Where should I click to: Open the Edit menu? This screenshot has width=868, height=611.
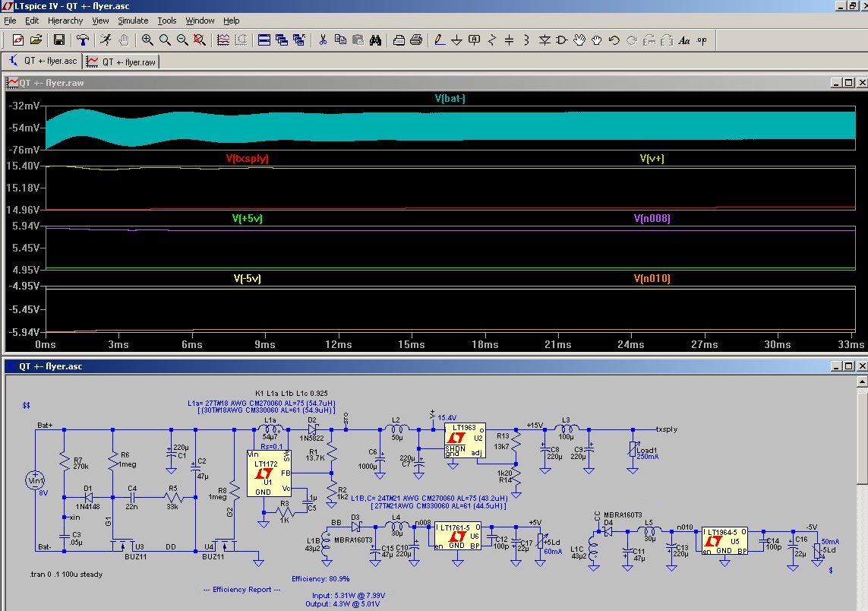click(x=32, y=21)
